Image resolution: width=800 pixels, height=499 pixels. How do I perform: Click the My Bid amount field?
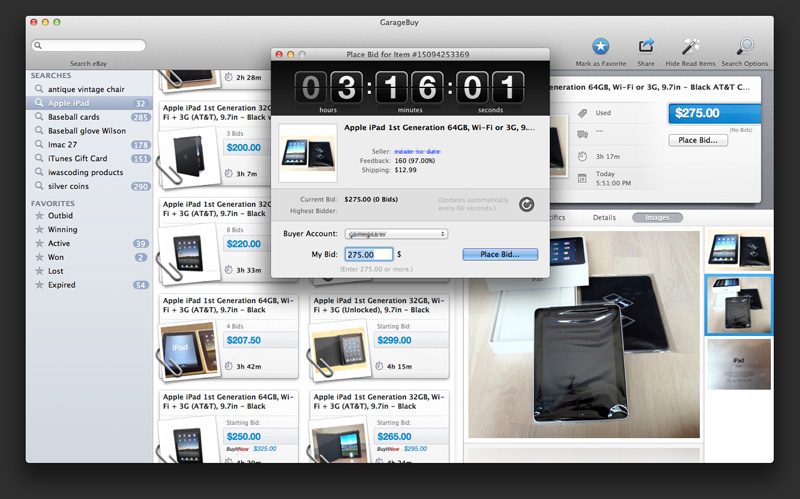tap(369, 255)
